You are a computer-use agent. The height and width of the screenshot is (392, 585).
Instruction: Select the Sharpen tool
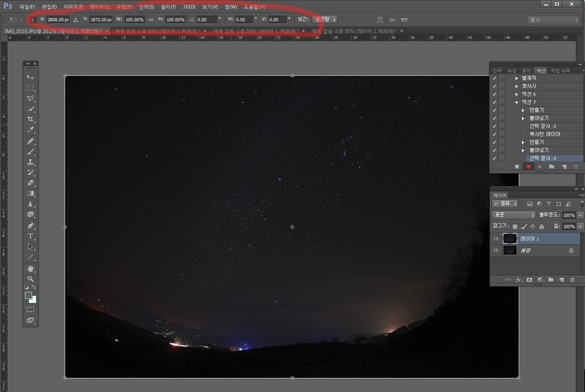31,204
